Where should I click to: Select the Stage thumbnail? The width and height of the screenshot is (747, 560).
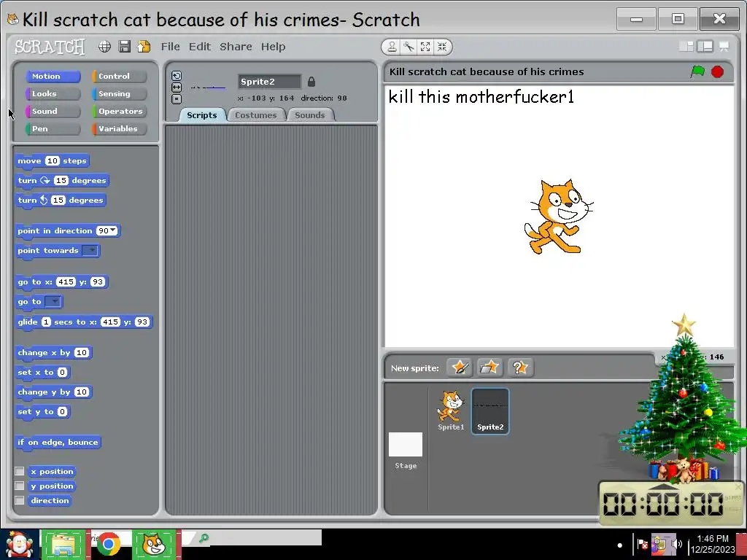tap(406, 451)
